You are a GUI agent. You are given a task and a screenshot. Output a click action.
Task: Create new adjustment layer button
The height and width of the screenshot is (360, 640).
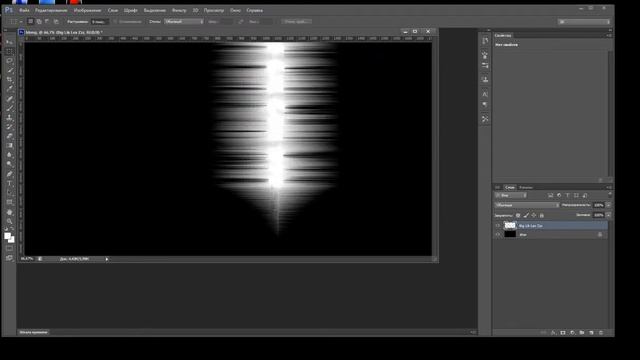click(572, 333)
